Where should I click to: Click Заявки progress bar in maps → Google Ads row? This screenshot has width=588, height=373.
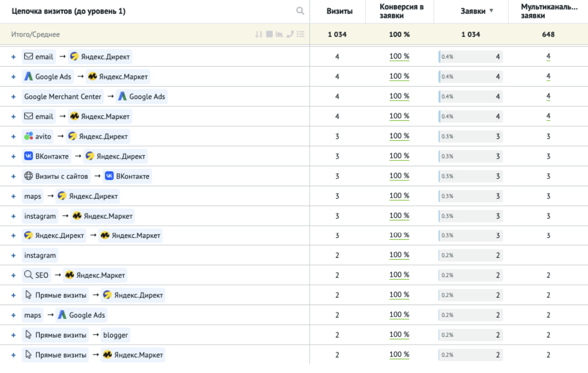[x=471, y=315]
